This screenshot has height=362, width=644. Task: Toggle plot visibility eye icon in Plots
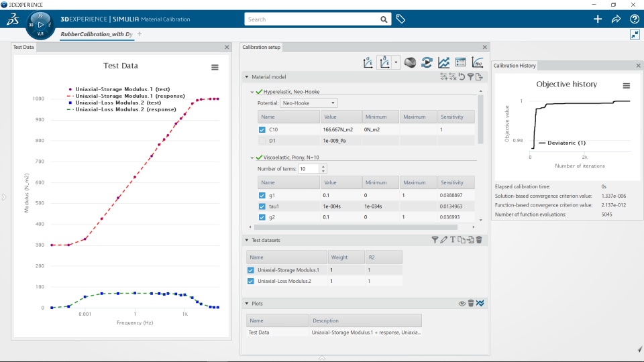coord(462,303)
